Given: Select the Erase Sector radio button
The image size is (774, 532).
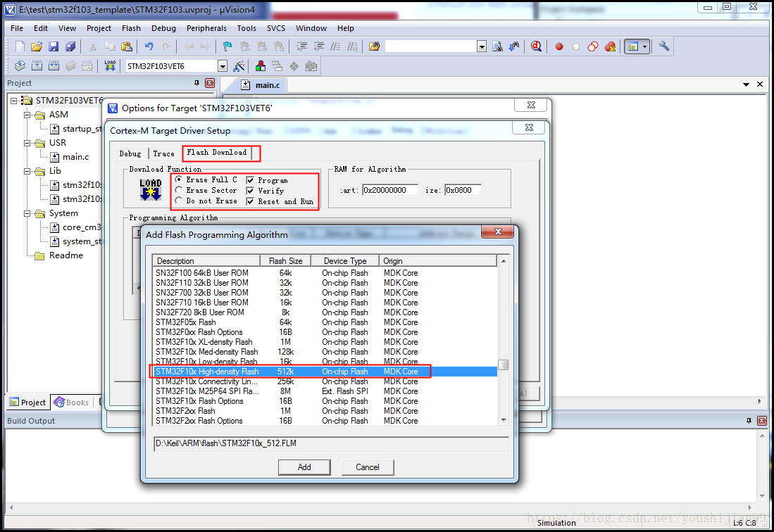Looking at the screenshot, I should coord(179,191).
